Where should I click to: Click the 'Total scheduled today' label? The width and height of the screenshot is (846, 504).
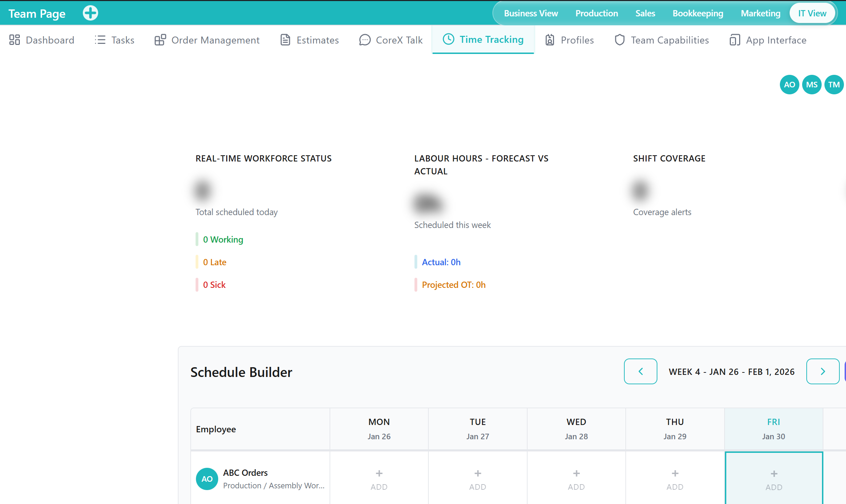237,212
